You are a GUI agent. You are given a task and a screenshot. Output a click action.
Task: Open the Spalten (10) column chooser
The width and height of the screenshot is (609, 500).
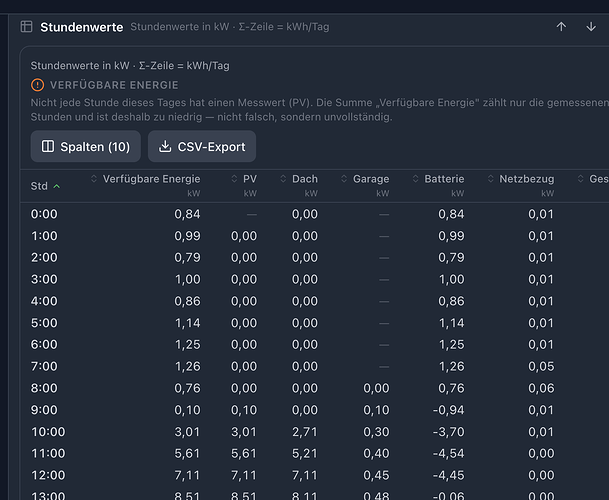coord(85,146)
